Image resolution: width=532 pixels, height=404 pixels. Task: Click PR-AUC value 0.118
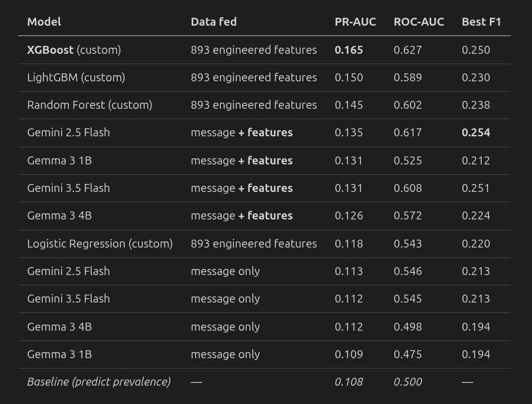(349, 244)
